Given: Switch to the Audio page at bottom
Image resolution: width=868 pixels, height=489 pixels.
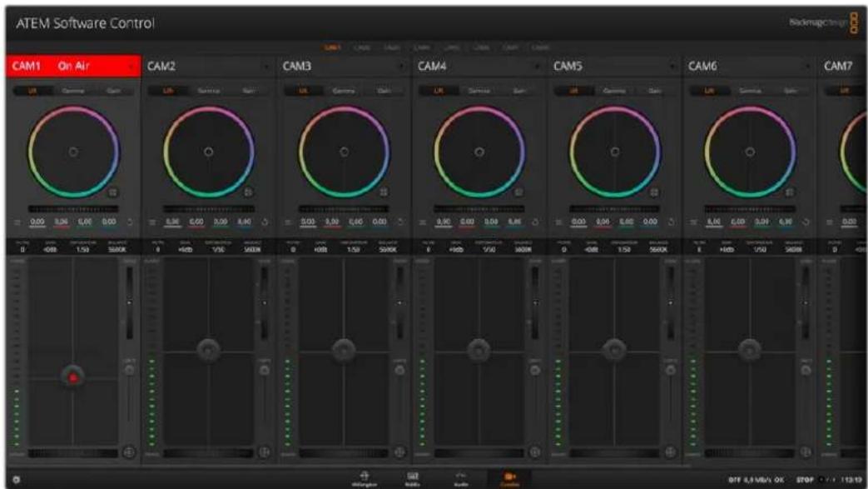Looking at the screenshot, I should [x=461, y=479].
